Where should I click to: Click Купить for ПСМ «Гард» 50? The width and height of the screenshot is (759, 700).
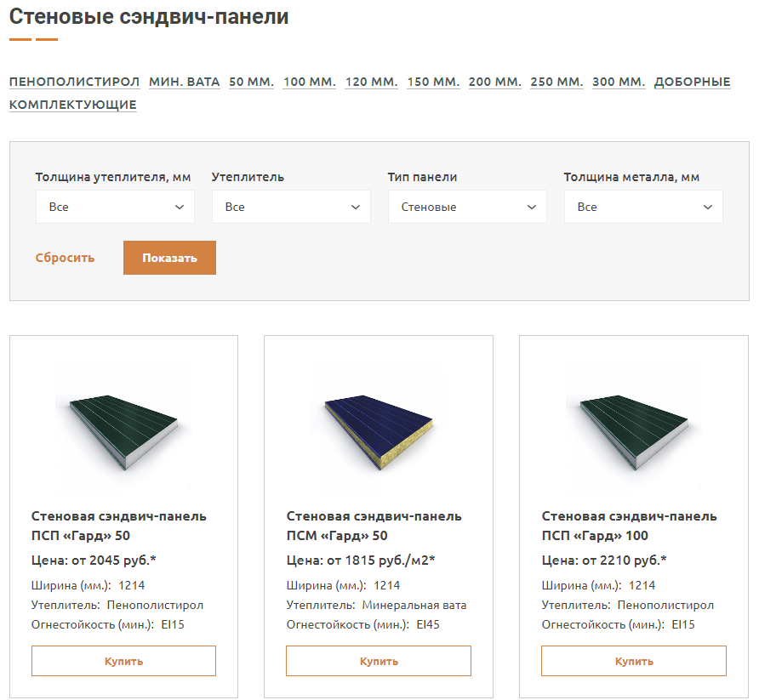pyautogui.click(x=379, y=661)
